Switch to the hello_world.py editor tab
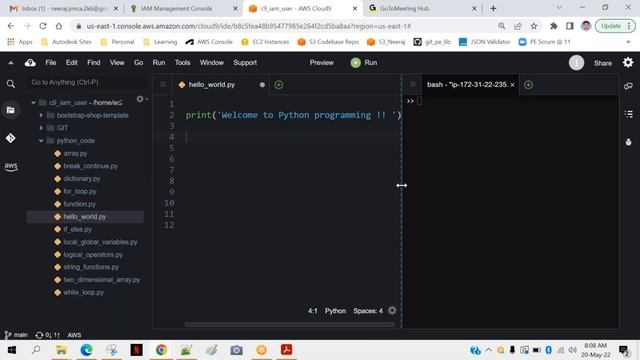The height and width of the screenshot is (360, 640). click(x=220, y=85)
